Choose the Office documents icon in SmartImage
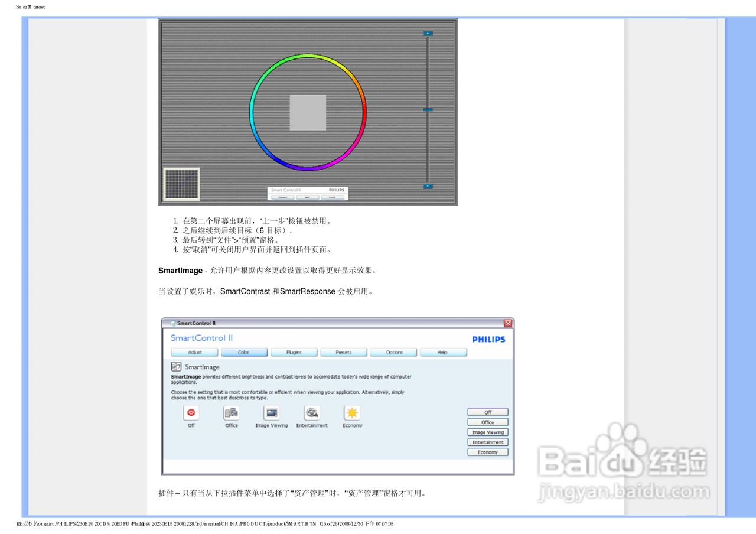The image size is (756, 534). 232,413
